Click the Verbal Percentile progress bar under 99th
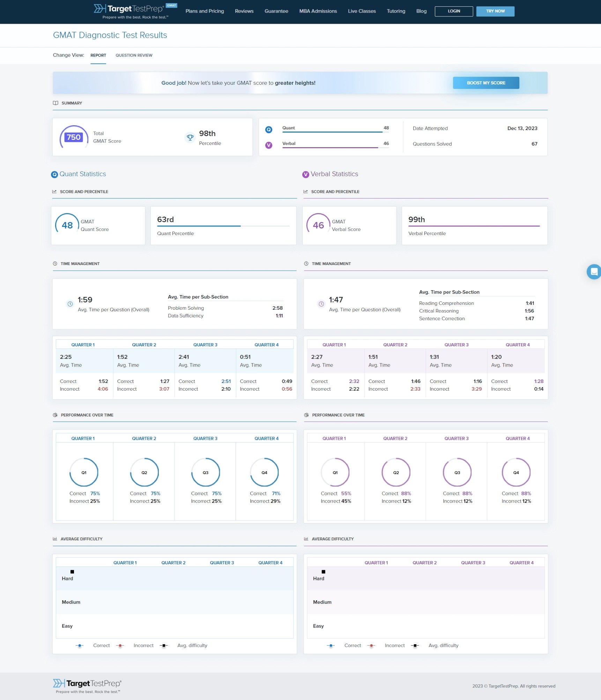The height and width of the screenshot is (700, 601). [474, 226]
